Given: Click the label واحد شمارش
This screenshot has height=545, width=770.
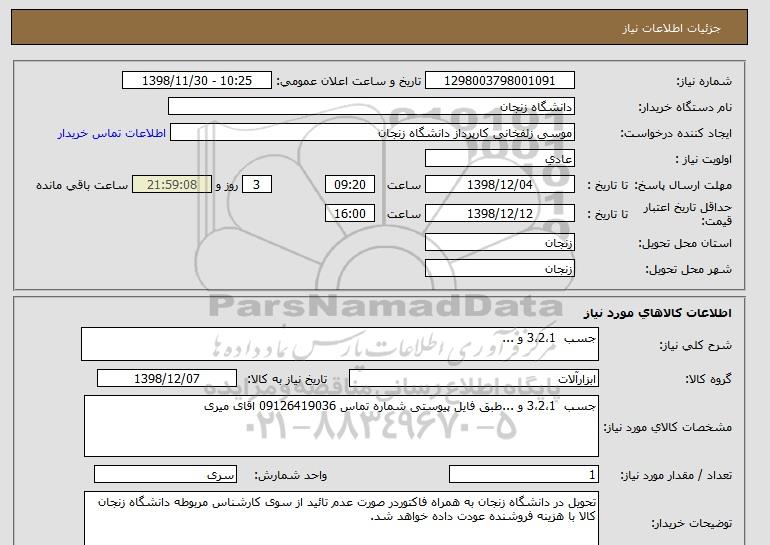Looking at the screenshot, I should tap(291, 475).
